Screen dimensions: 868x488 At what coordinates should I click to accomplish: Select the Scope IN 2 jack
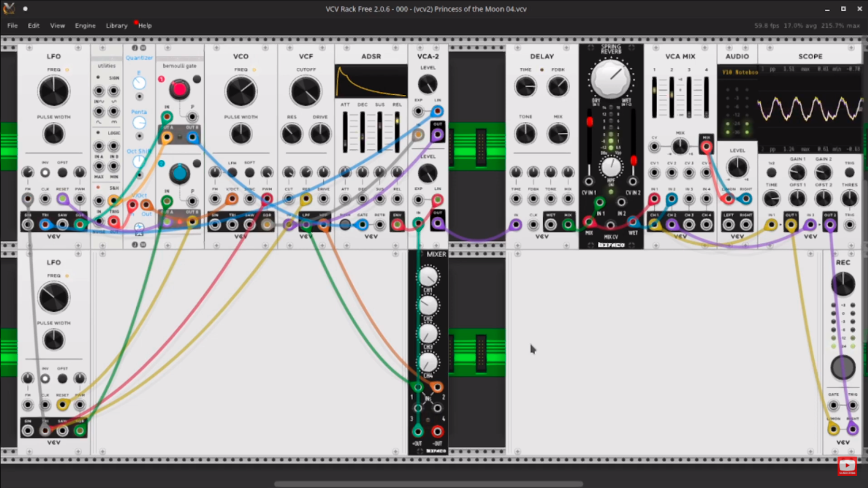click(x=810, y=225)
